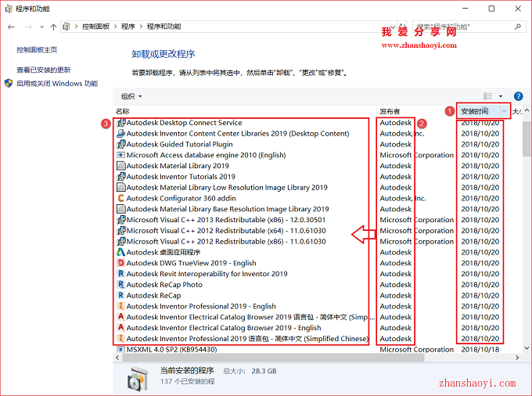Select Autodesk Inventor Tutorials 2019 icon
The width and height of the screenshot is (532, 396).
click(120, 177)
